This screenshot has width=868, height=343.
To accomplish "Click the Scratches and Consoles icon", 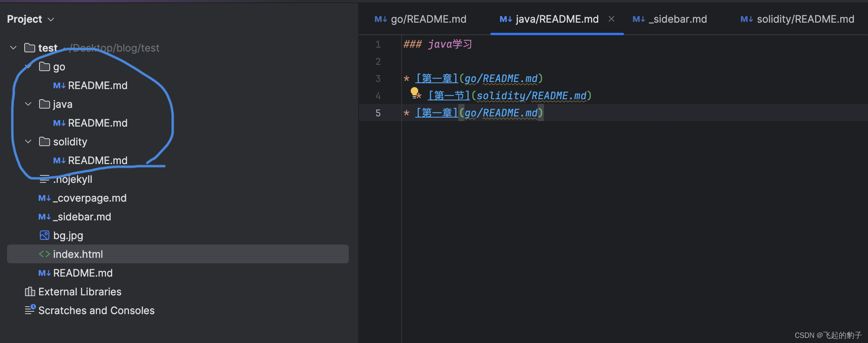I will (x=30, y=309).
